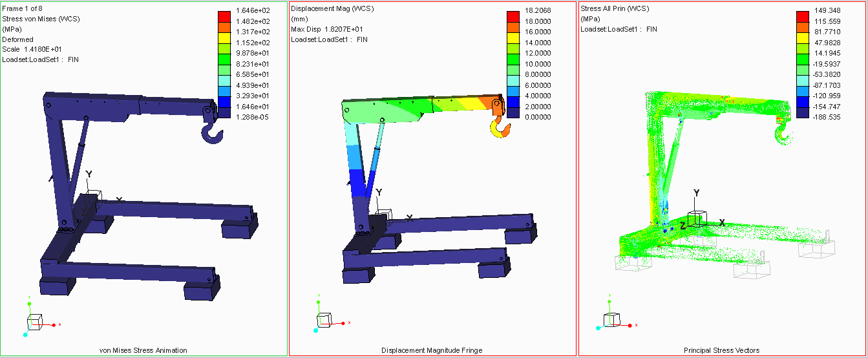Screen dimensions: 868x358
Task: Click the orange swatch in Displacement legend
Action: [513, 26]
